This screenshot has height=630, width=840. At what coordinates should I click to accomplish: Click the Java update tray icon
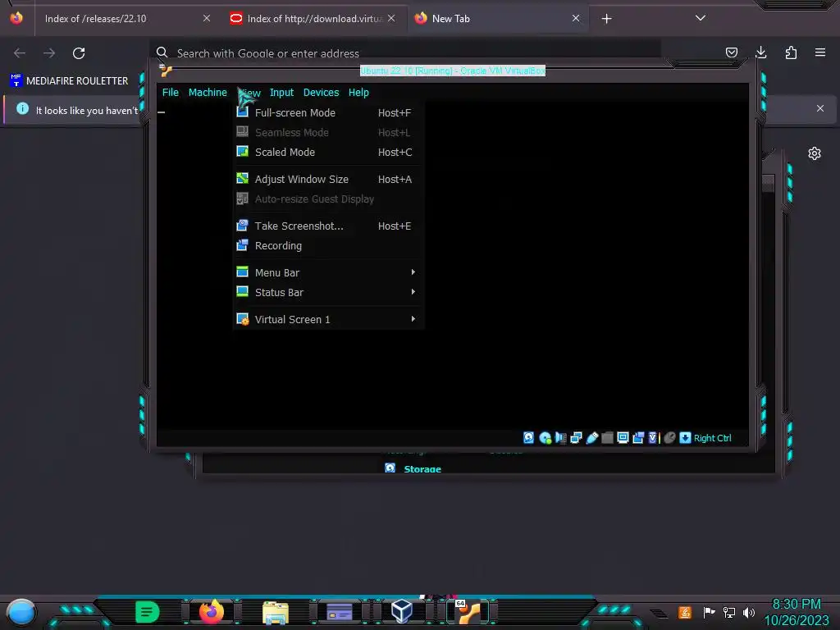685,612
